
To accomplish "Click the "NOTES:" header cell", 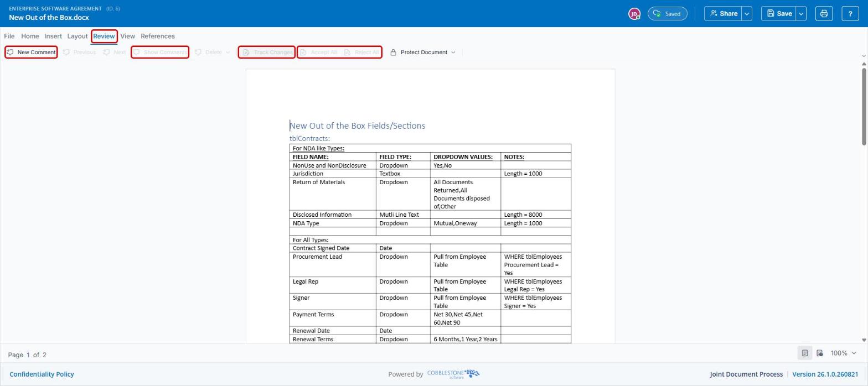I will (x=536, y=157).
